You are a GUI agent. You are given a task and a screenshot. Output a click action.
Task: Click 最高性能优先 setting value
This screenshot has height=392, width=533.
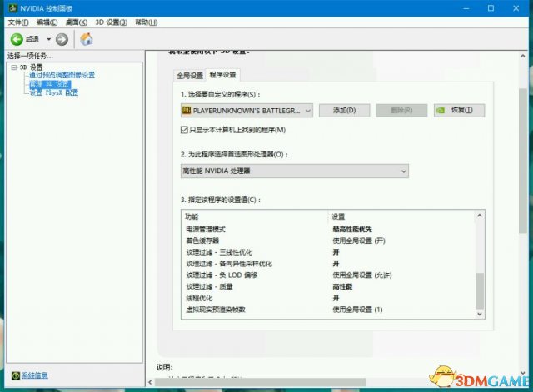[x=352, y=229]
